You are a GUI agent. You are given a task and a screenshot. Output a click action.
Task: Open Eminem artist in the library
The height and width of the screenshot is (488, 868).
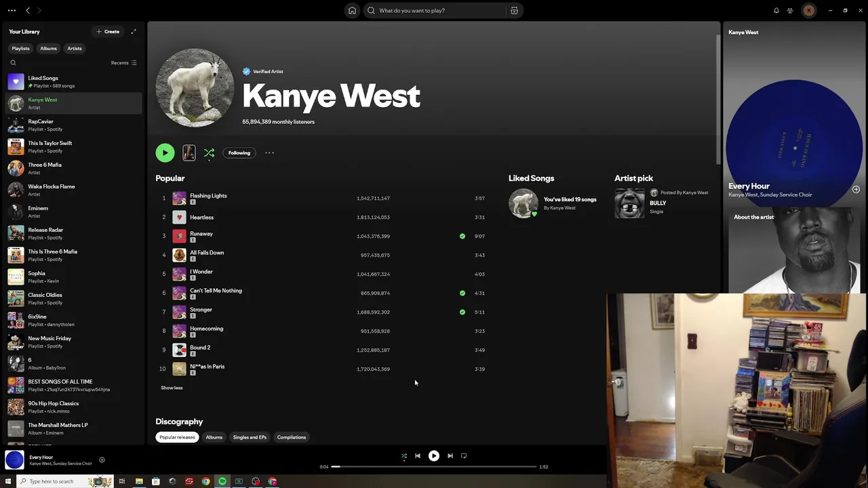[74, 211]
